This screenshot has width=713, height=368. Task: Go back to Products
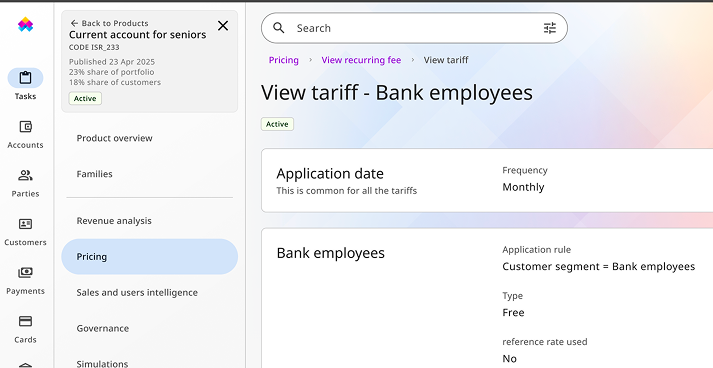[x=110, y=23]
